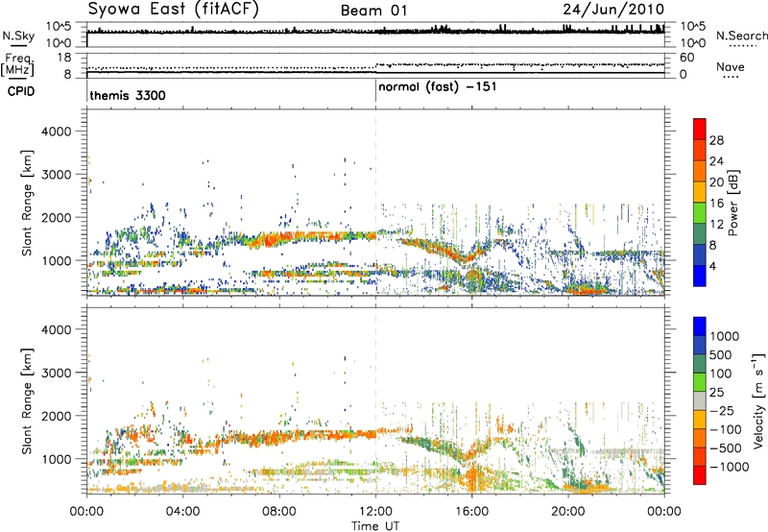Click the 'Power [dB]' color bar label
Viewport: 768px width, 532px height.
click(732, 203)
